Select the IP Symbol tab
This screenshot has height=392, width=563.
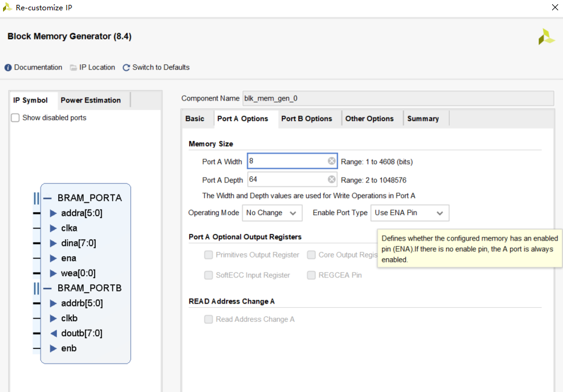click(x=30, y=101)
